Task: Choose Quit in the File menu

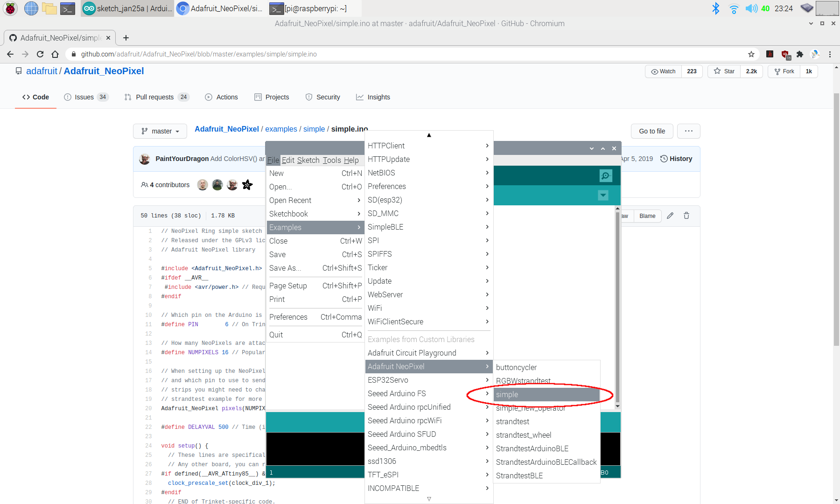Action: pyautogui.click(x=315, y=335)
